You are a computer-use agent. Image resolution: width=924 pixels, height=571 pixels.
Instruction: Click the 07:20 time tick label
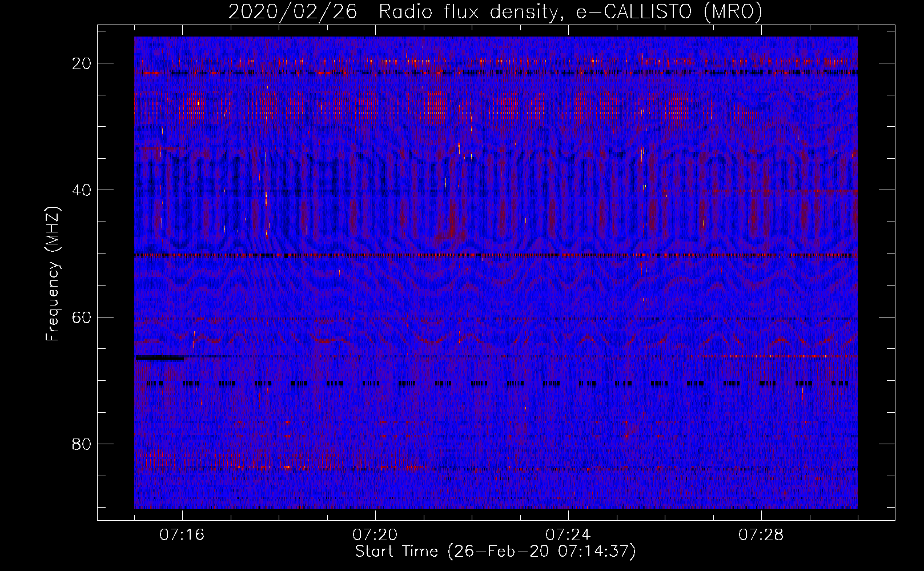[x=375, y=535]
